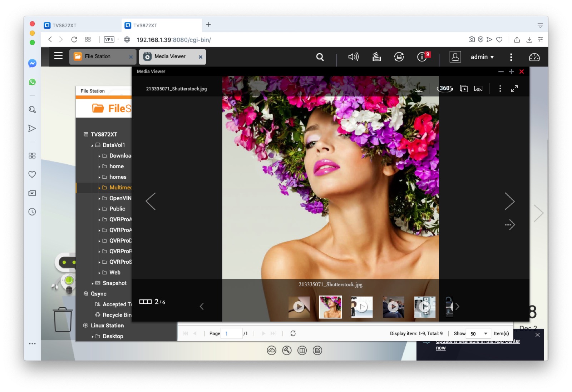Enable 360 degree panorama view
Screen dimensions: 572x392
click(445, 88)
